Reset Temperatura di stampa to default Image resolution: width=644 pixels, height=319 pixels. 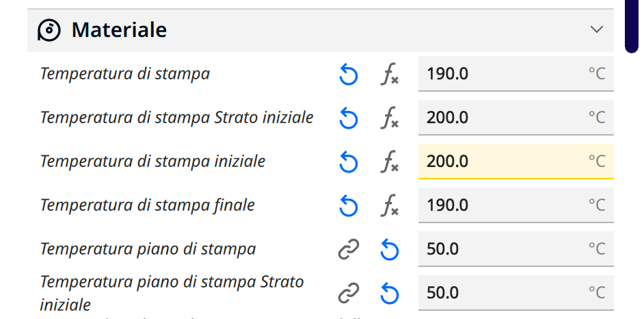coord(349,75)
